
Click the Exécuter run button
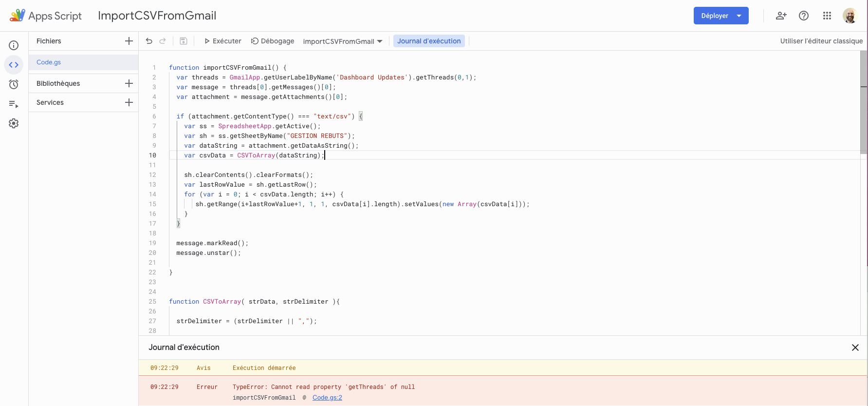[222, 41]
